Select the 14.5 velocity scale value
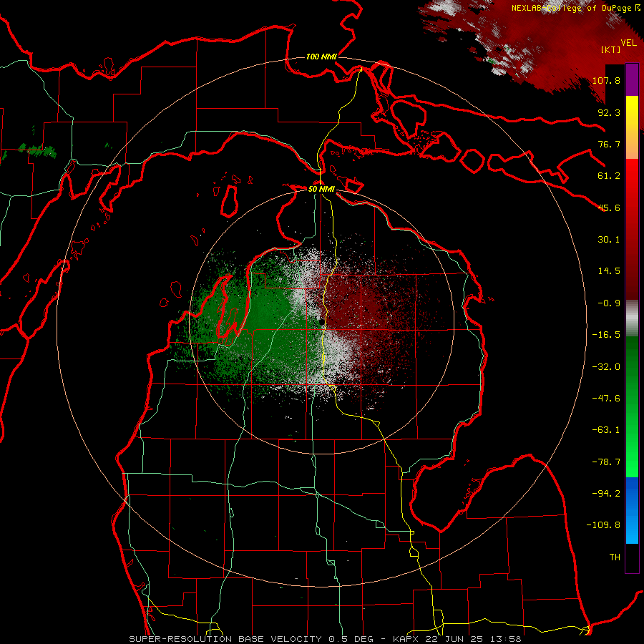The width and height of the screenshot is (644, 644). (x=609, y=271)
